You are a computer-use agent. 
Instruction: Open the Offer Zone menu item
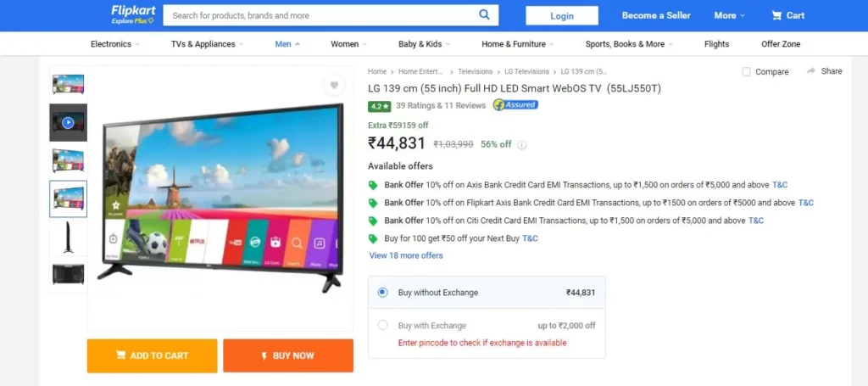click(x=781, y=44)
